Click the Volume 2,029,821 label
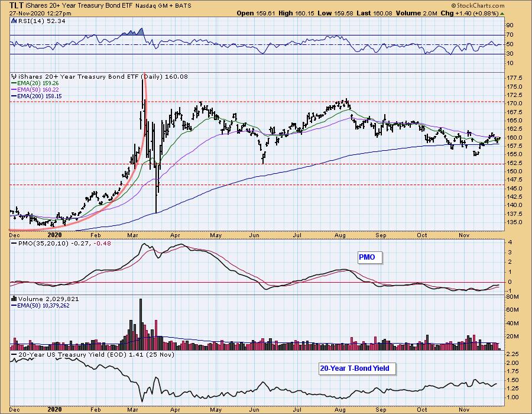Viewport: 532px width, 414px height. [x=48, y=299]
